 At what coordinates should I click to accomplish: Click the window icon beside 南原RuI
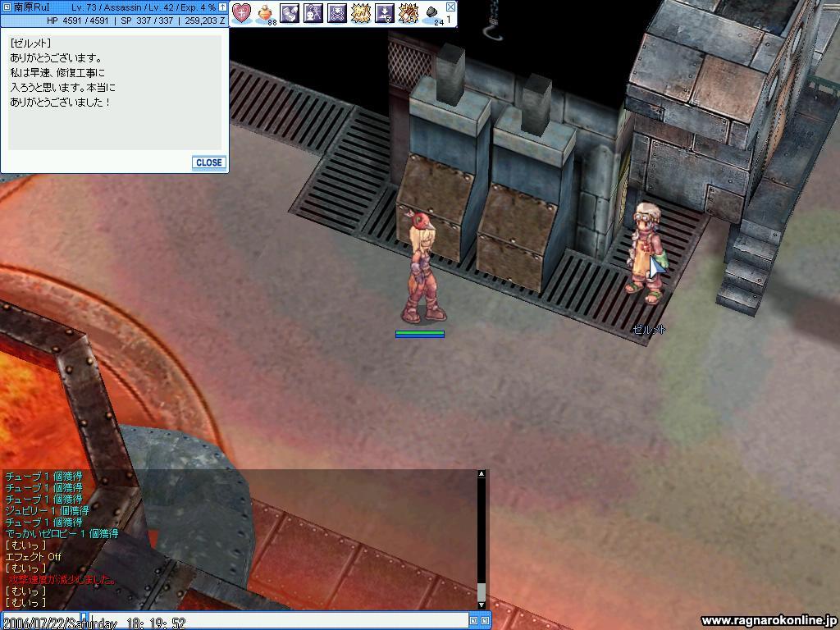7,7
